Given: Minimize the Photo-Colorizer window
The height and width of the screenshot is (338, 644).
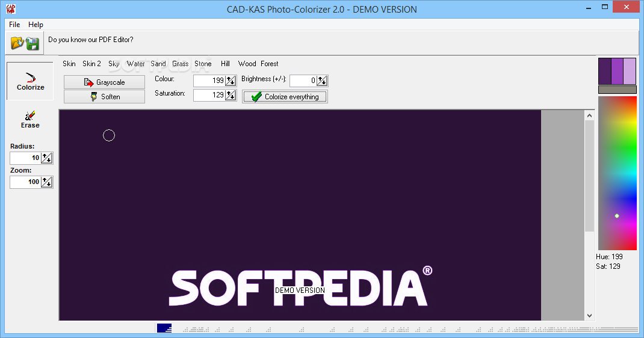Looking at the screenshot, I should pos(589,7).
